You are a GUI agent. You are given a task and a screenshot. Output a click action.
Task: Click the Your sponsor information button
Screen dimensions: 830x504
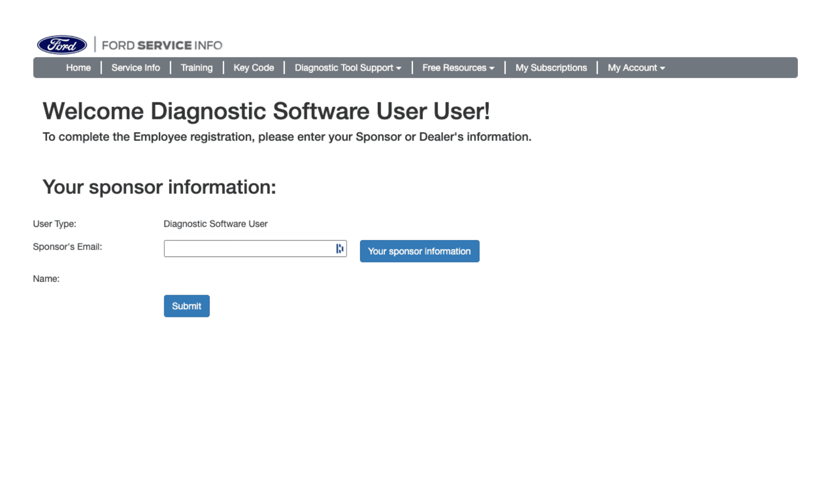coord(419,251)
